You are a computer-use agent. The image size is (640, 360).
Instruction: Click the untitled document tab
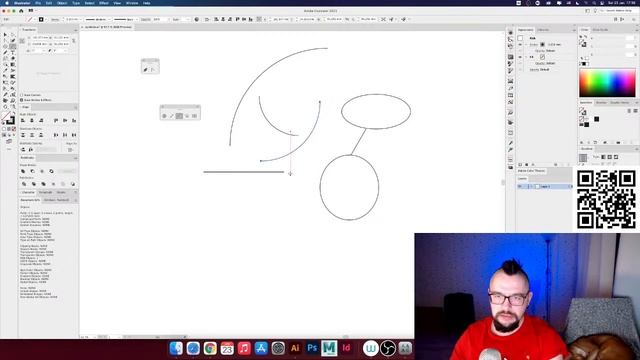[x=107, y=27]
